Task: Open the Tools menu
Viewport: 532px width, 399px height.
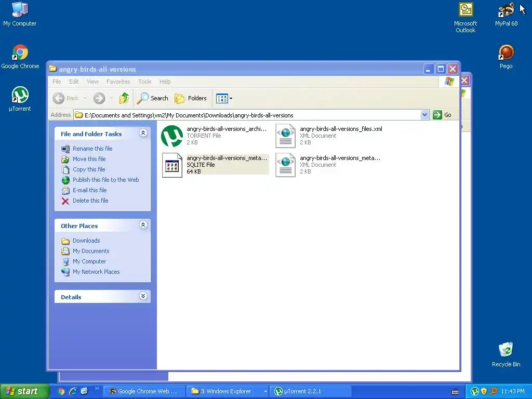Action: click(x=144, y=82)
